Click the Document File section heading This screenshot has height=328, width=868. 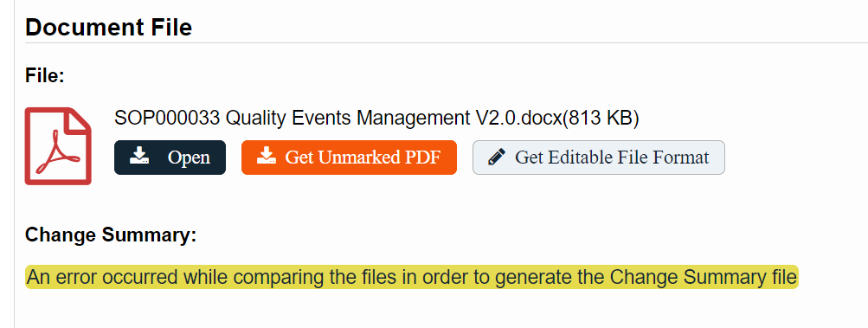pos(108,27)
